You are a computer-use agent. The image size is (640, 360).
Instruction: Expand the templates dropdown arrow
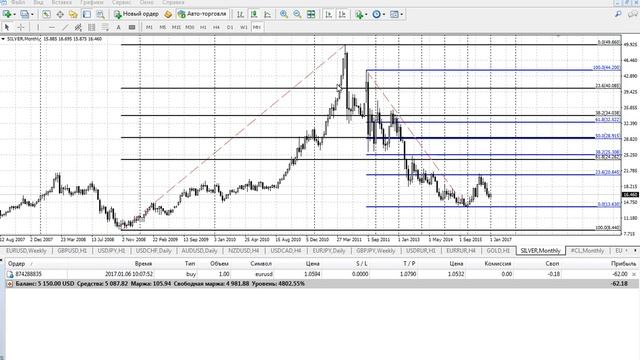[402, 14]
